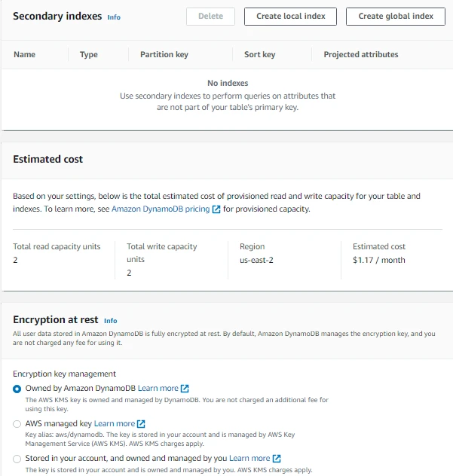Image resolution: width=453 pixels, height=476 pixels.
Task: Click external link icon after Stored in your account Learn more
Action: pyautogui.click(x=277, y=459)
